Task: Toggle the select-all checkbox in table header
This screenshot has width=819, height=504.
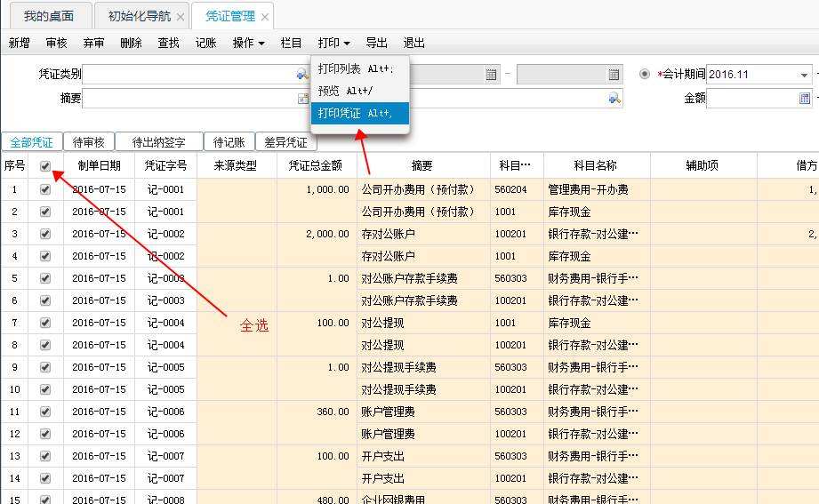Action: (x=45, y=166)
